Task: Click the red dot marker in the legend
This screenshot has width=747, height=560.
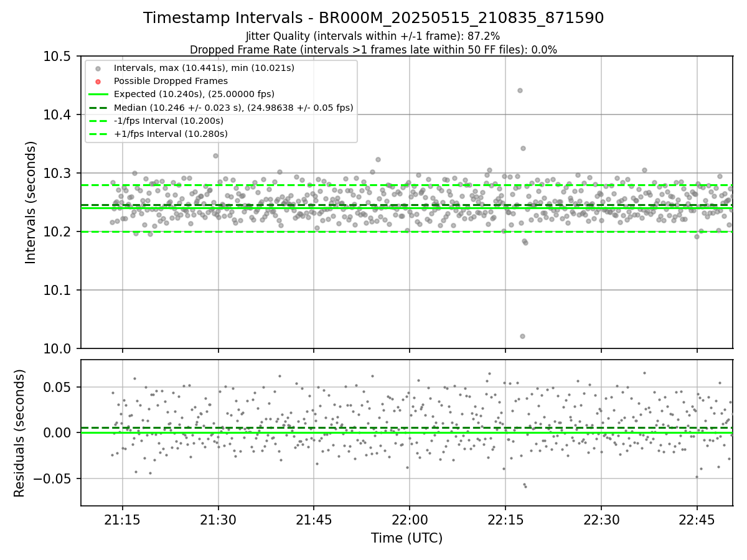Action: point(99,81)
